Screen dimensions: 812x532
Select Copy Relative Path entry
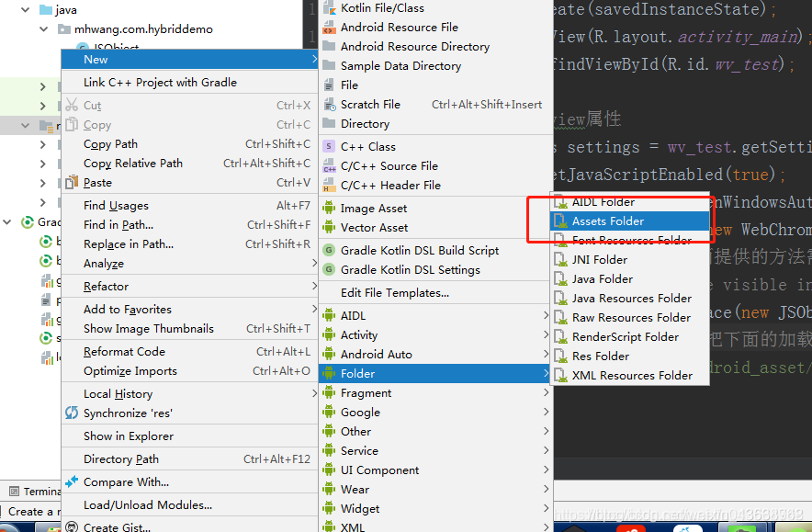[189, 164]
